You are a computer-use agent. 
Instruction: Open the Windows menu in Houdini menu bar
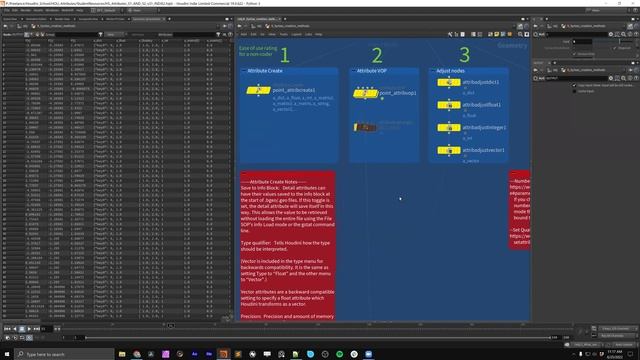tap(52, 10)
